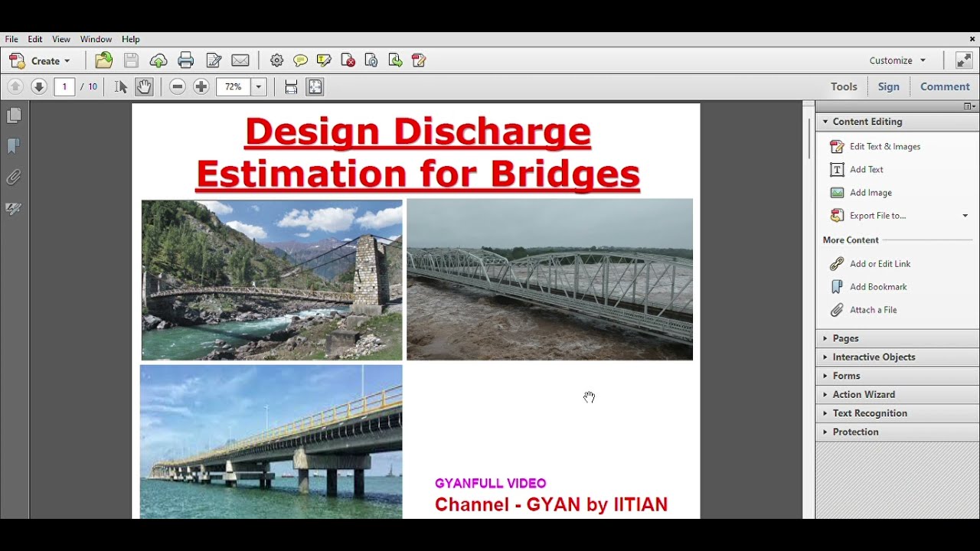Click the suspension bridge photo in the document

[272, 280]
